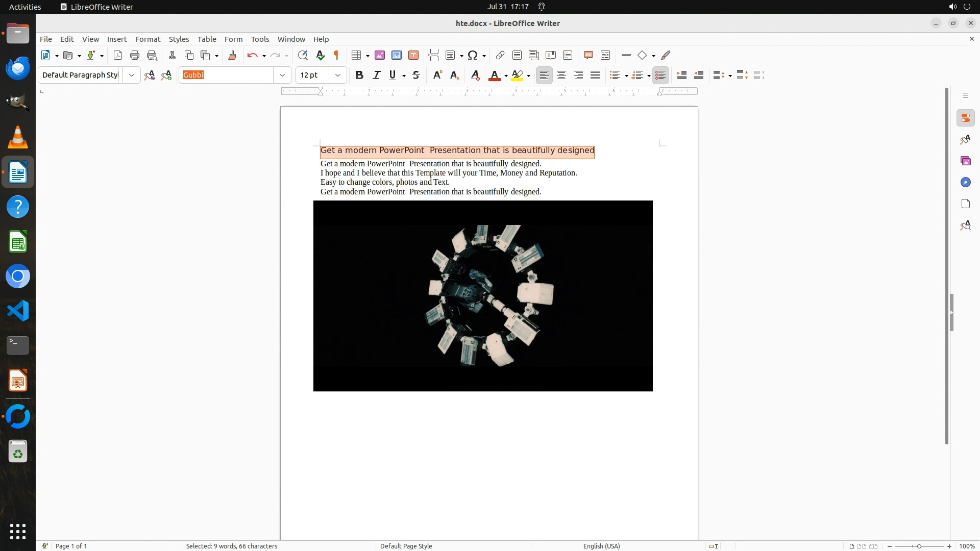Open the Navigator sidebar panel
980x551 pixels.
pyautogui.click(x=965, y=182)
